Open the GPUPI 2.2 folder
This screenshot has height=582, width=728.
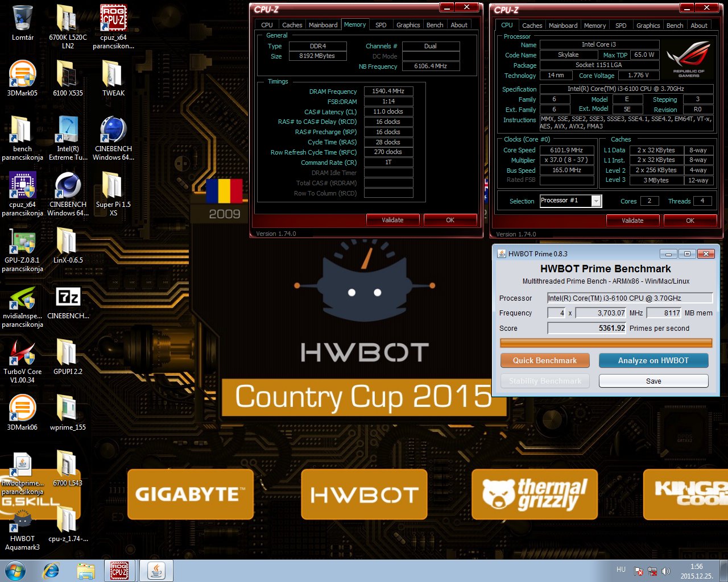pyautogui.click(x=68, y=357)
